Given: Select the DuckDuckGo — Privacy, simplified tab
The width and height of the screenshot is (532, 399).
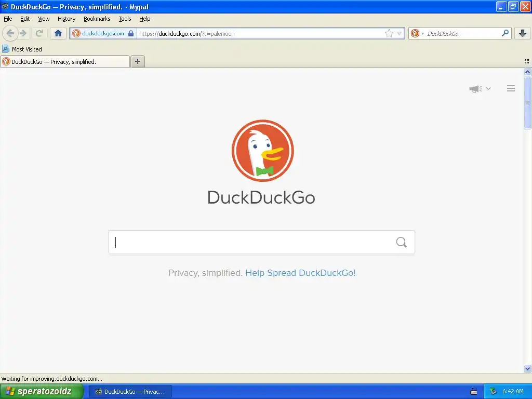Looking at the screenshot, I should pyautogui.click(x=65, y=61).
